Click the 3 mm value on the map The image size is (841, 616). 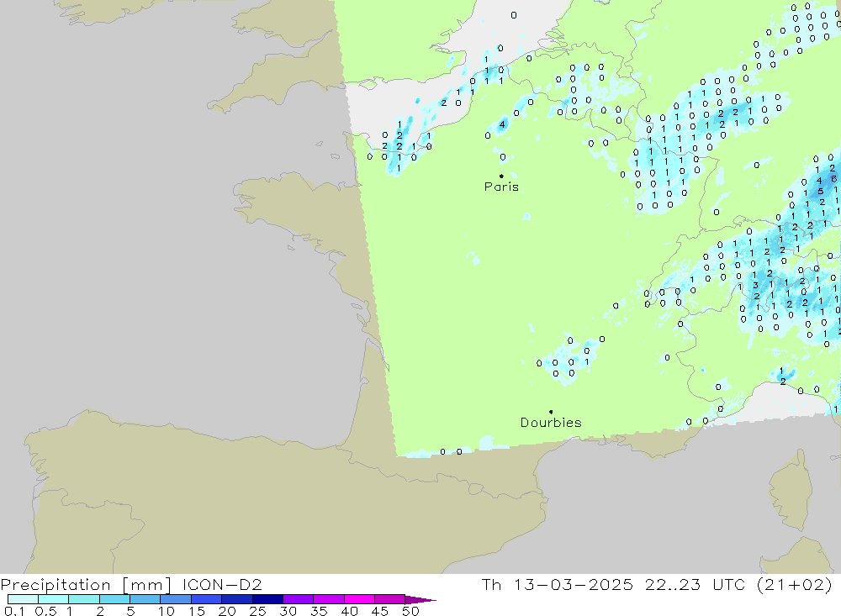756,285
